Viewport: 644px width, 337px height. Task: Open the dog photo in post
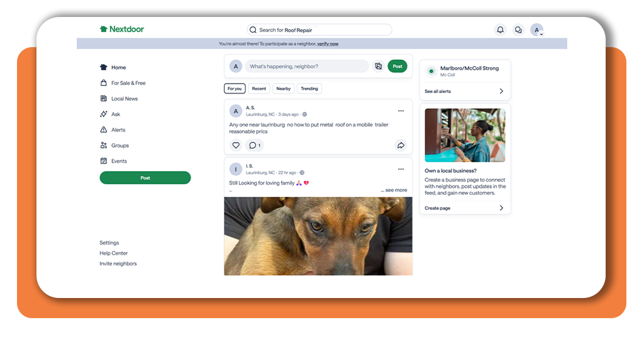click(318, 236)
